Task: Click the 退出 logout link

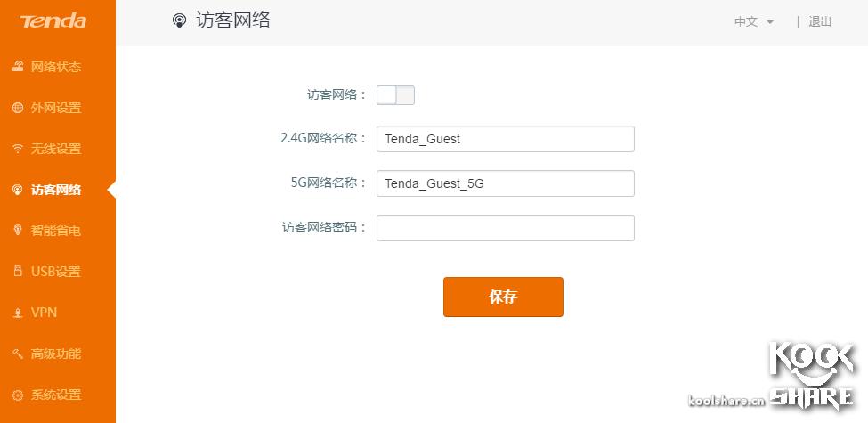Action: pyautogui.click(x=819, y=22)
